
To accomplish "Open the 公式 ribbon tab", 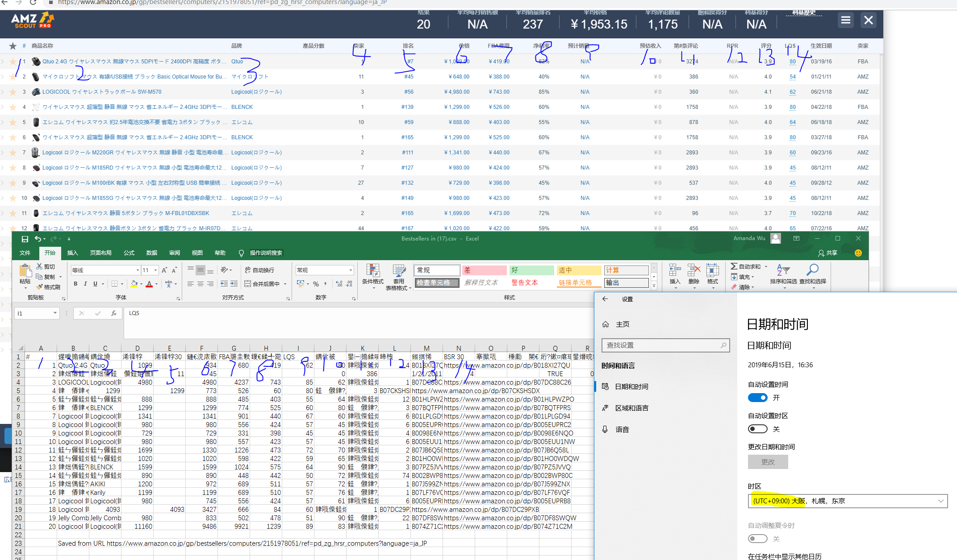I will click(129, 253).
